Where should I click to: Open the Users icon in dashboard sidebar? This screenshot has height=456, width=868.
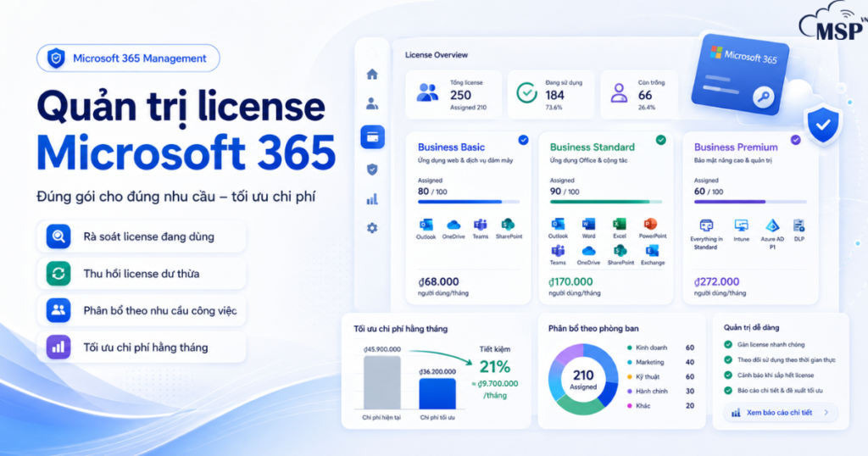click(x=372, y=103)
